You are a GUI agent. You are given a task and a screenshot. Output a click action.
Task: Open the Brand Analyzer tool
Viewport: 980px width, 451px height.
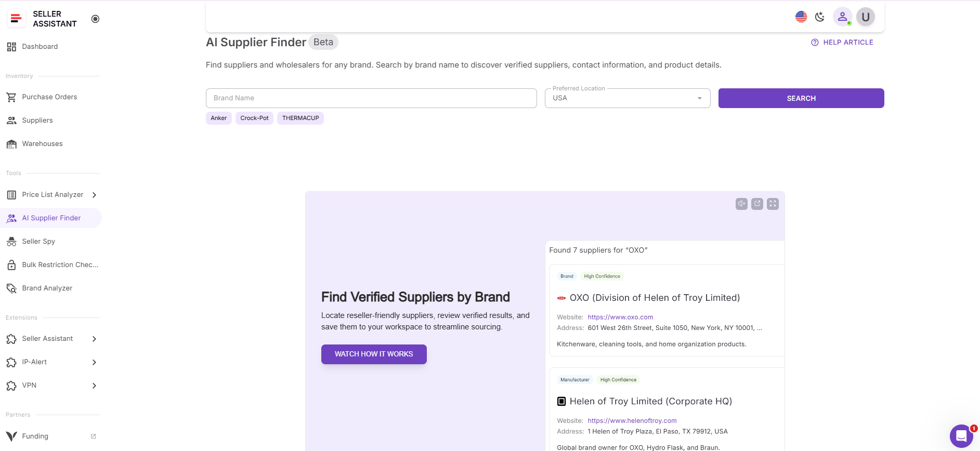[47, 288]
